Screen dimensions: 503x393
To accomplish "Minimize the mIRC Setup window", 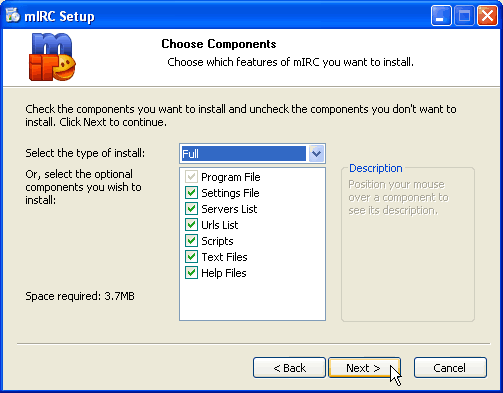I will [x=441, y=15].
